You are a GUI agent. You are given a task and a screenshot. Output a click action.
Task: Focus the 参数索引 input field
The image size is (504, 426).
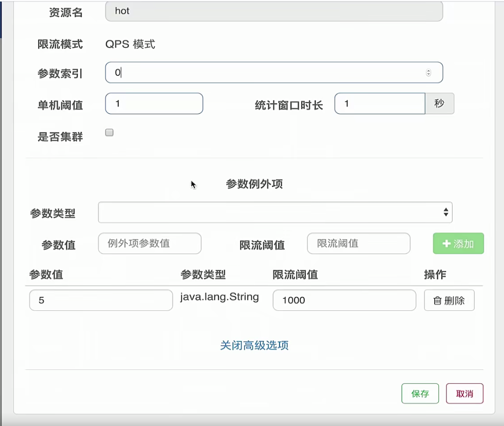265,73
